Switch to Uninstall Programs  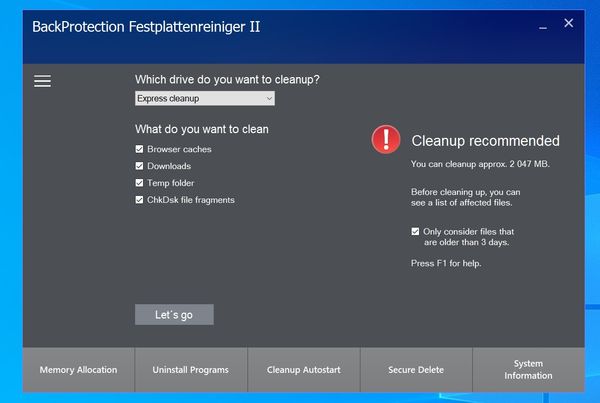[191, 370]
